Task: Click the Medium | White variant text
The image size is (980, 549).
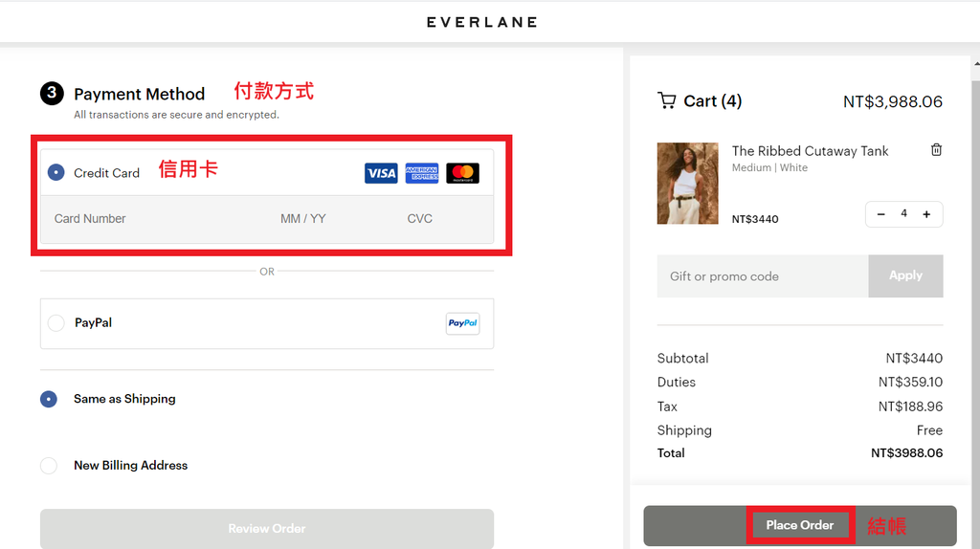Action: pos(770,167)
